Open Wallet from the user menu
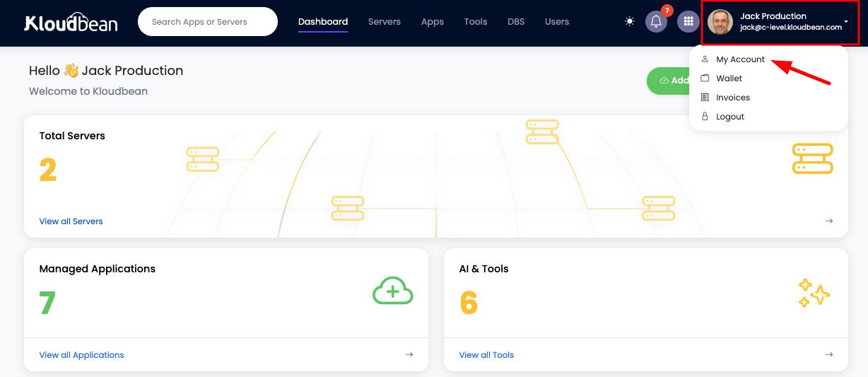Viewport: 868px width, 377px height. [729, 79]
